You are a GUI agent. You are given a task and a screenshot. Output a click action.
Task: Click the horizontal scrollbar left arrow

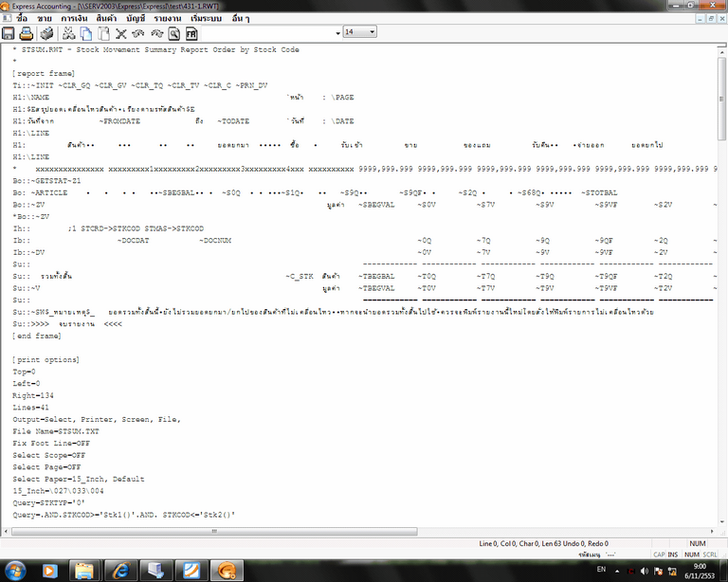pyautogui.click(x=6, y=531)
